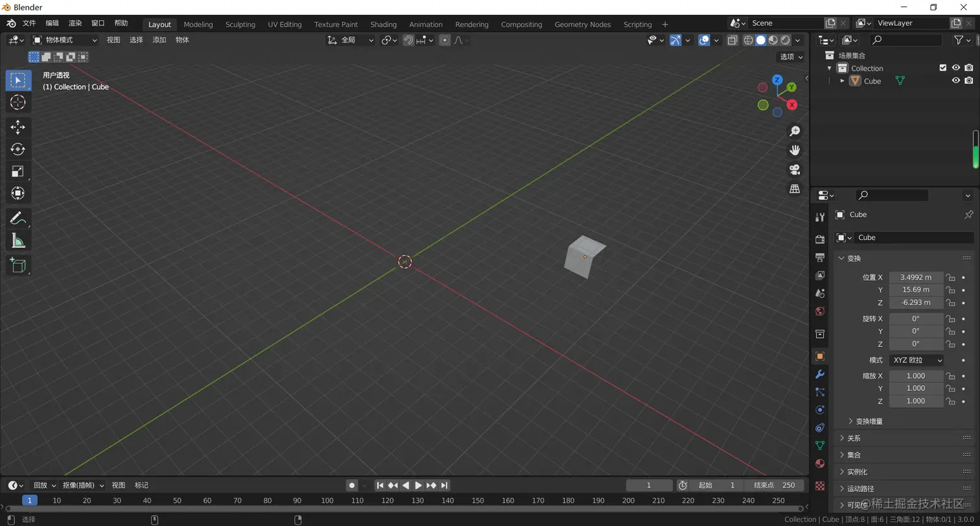
Task: Activate the Move tool
Action: pos(18,126)
